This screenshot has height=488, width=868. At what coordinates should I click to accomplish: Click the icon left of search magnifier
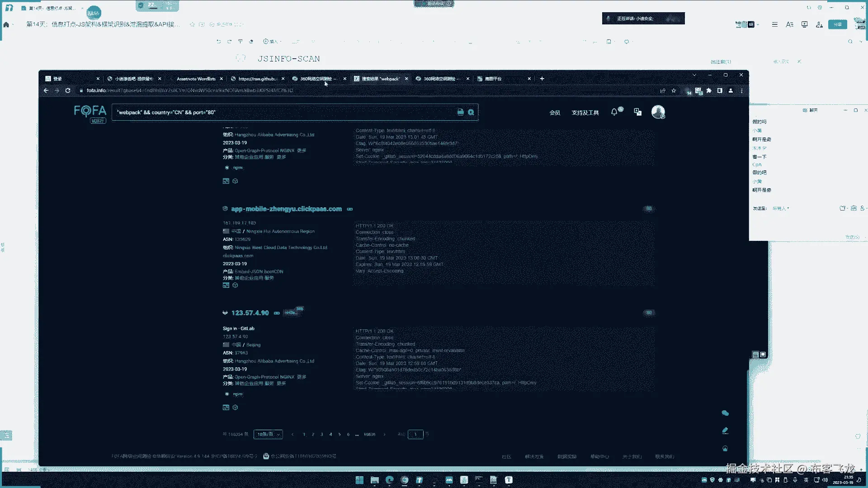[x=460, y=113]
